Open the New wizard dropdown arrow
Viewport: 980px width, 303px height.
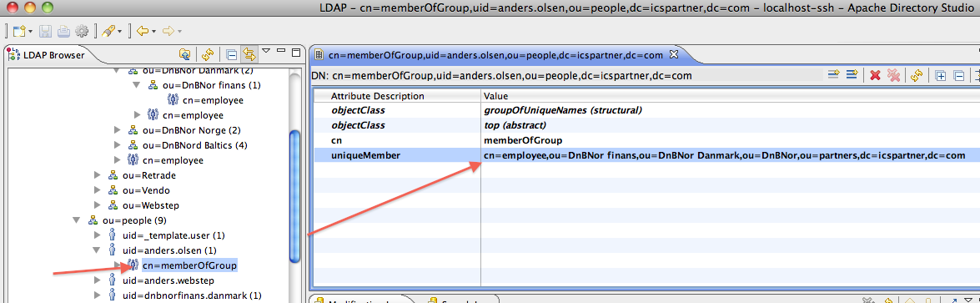pos(30,32)
